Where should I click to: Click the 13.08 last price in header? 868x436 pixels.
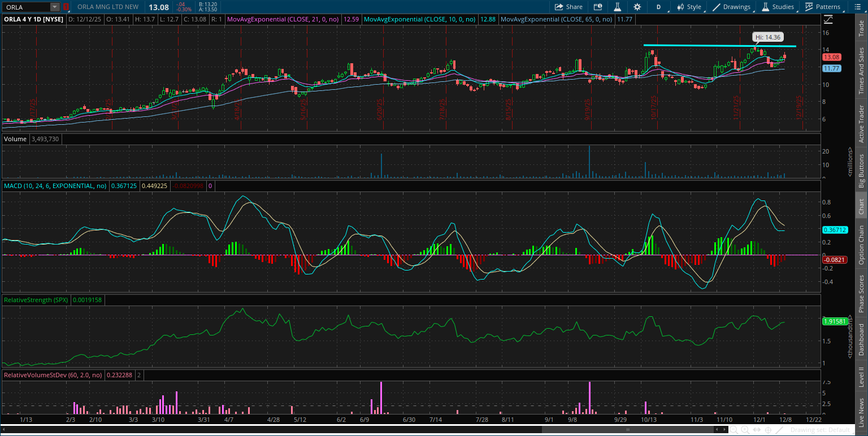click(x=158, y=7)
